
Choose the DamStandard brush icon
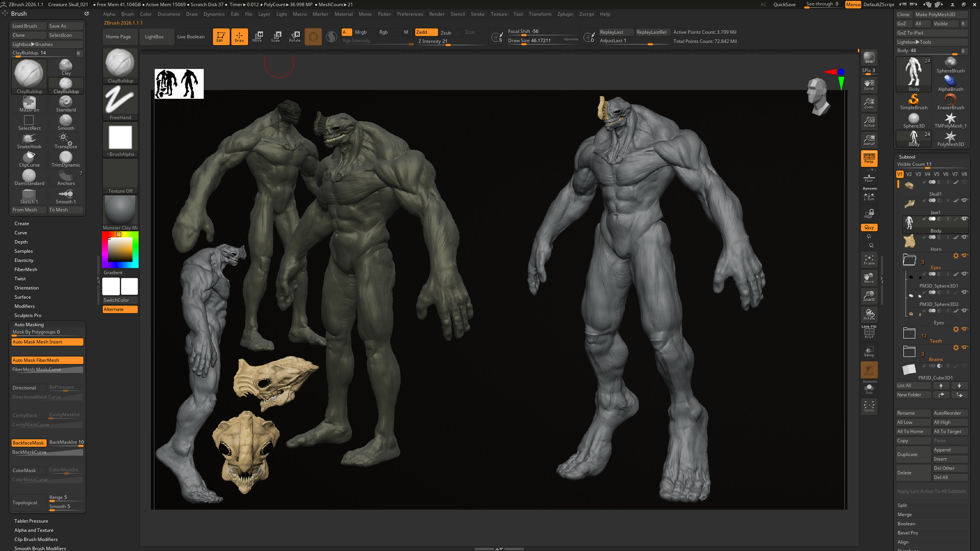click(x=29, y=178)
